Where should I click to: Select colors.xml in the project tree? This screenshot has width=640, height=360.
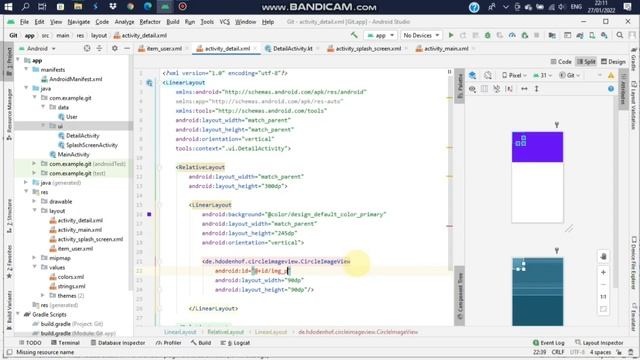(71, 276)
